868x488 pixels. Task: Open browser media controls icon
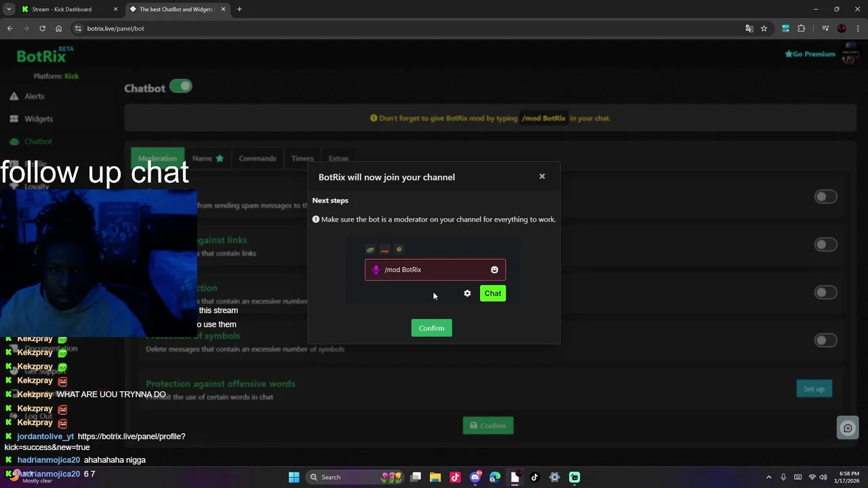click(825, 28)
